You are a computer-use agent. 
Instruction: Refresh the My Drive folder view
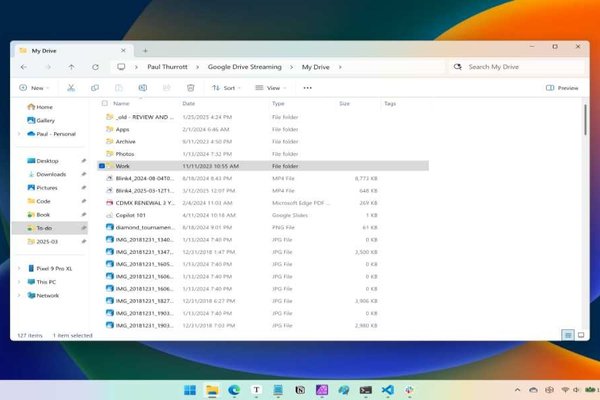click(x=95, y=67)
